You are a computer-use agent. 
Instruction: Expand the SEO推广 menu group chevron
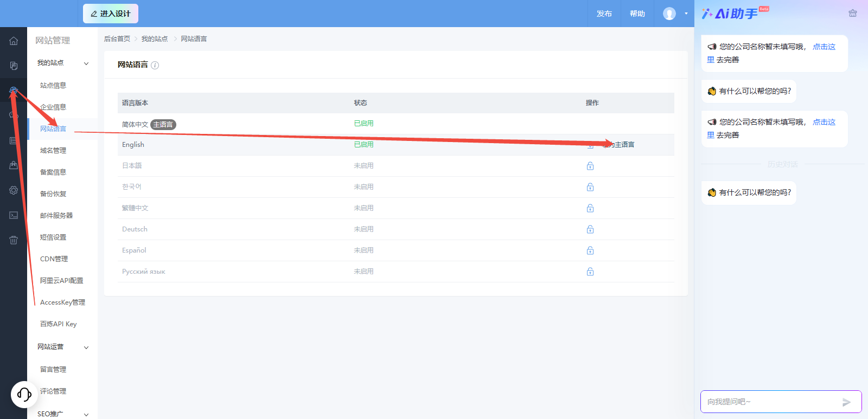(x=86, y=415)
